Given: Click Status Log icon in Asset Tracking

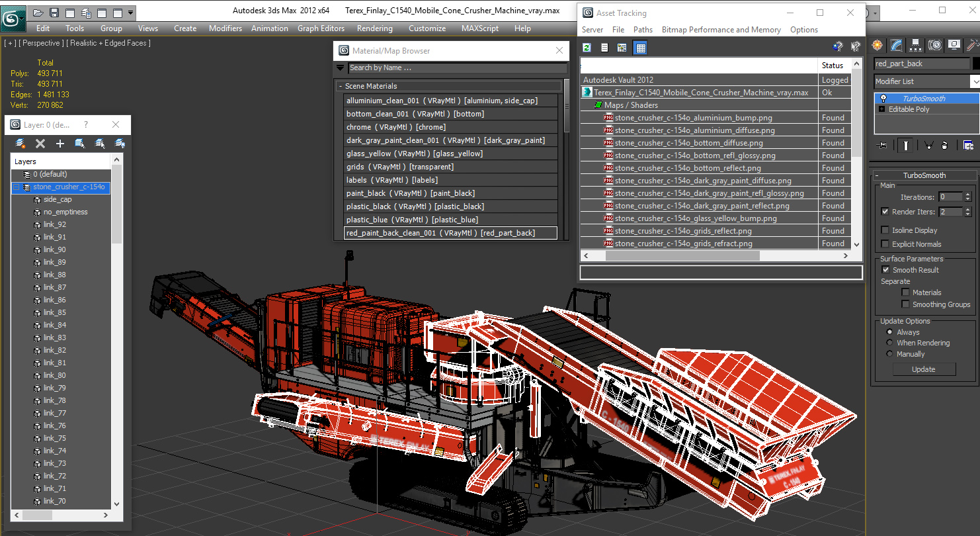Looking at the screenshot, I should pyautogui.click(x=604, y=47).
